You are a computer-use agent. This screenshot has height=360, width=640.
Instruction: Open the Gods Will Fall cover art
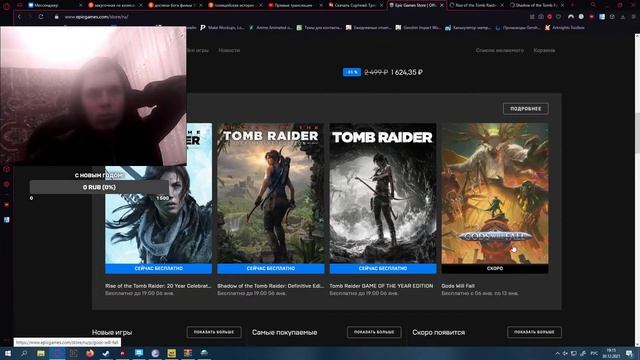coord(495,193)
